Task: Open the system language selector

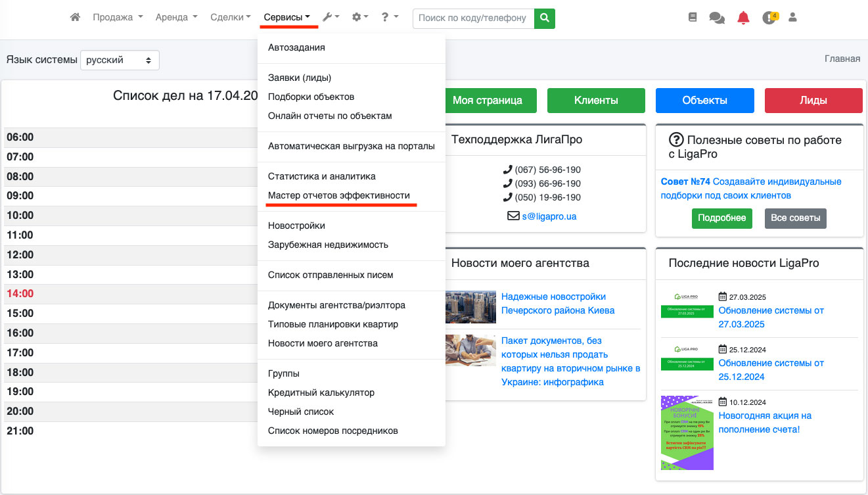Action: 120,60
